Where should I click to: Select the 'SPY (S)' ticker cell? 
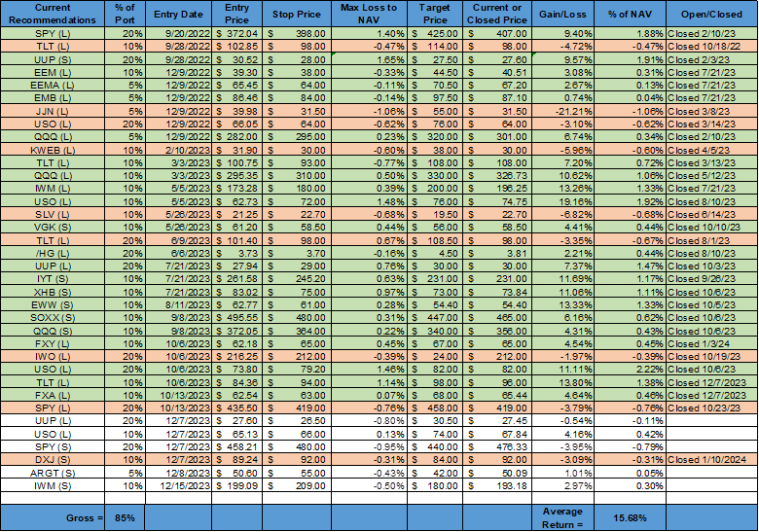(x=53, y=446)
